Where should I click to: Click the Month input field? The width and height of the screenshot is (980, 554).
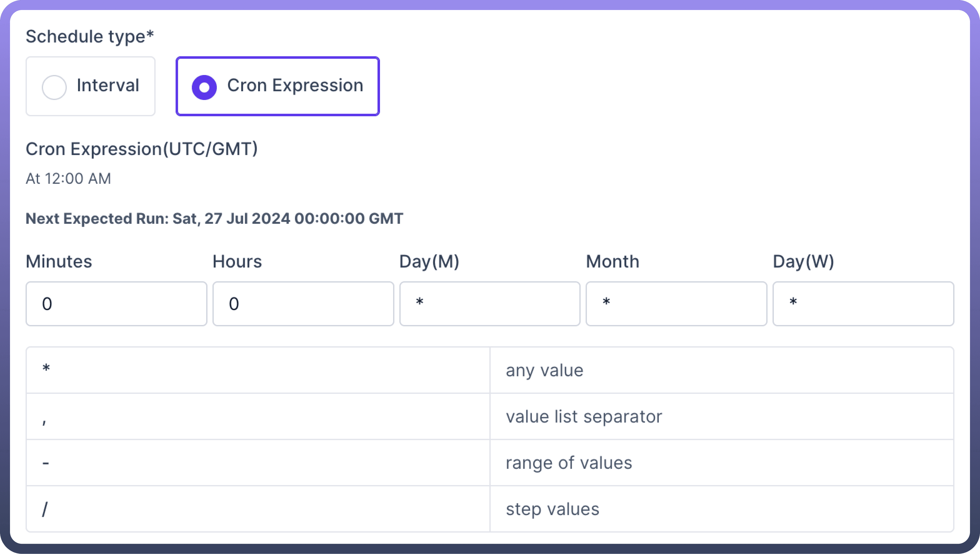pos(676,304)
